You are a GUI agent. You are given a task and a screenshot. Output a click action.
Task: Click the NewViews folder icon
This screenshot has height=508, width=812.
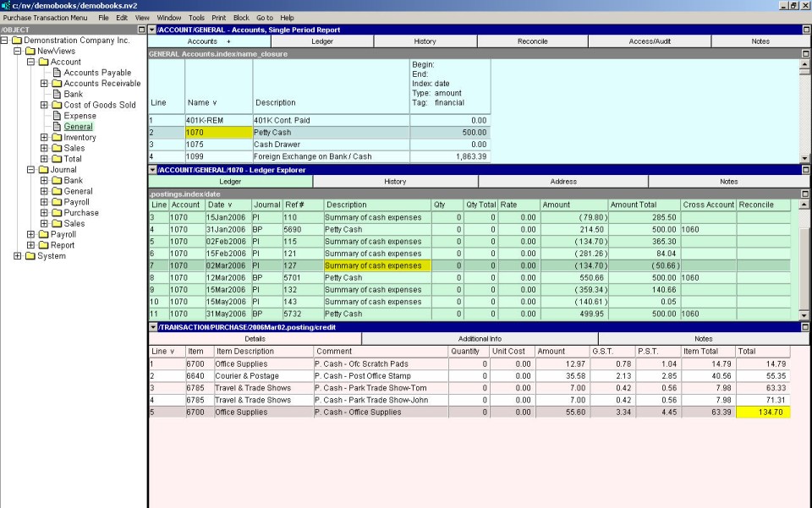pos(30,52)
